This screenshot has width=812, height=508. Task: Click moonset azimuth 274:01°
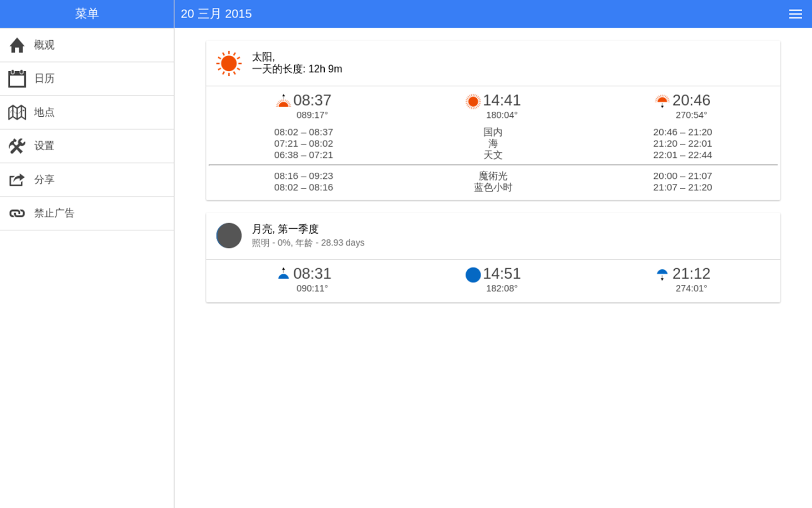coord(691,288)
